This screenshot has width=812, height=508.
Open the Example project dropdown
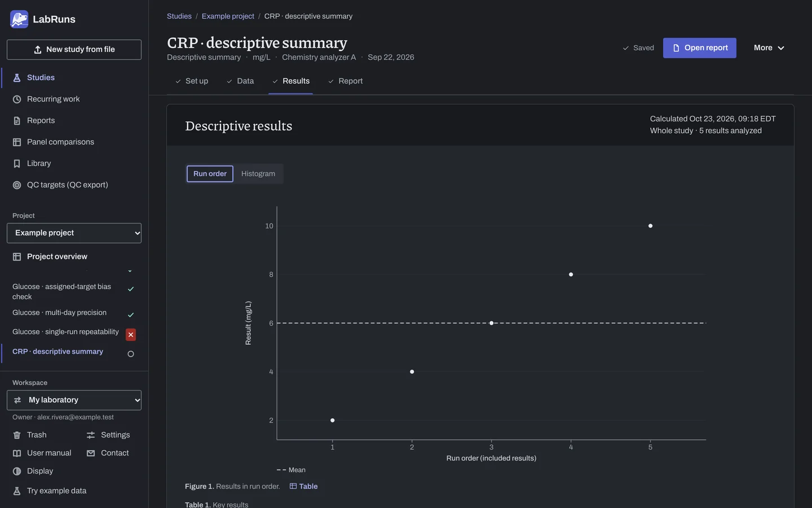[74, 233]
